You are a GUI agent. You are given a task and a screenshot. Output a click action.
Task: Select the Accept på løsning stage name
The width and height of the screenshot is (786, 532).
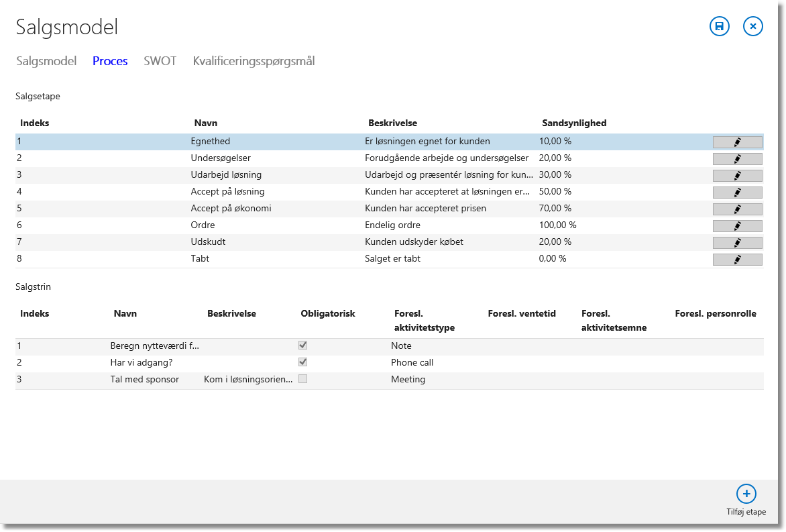click(227, 192)
